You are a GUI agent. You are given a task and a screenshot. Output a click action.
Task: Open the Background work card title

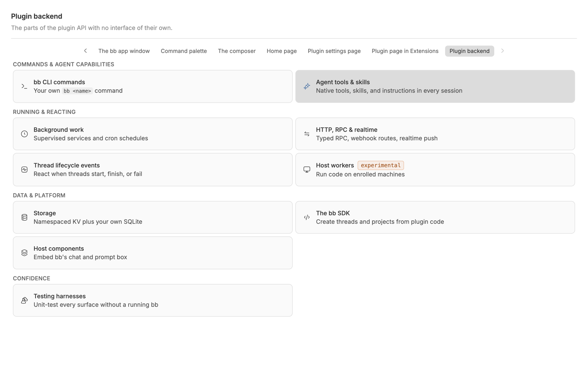tap(58, 130)
